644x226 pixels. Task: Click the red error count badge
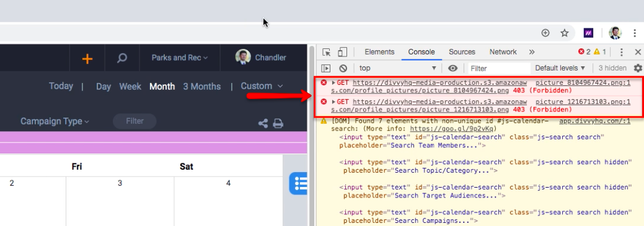[584, 51]
